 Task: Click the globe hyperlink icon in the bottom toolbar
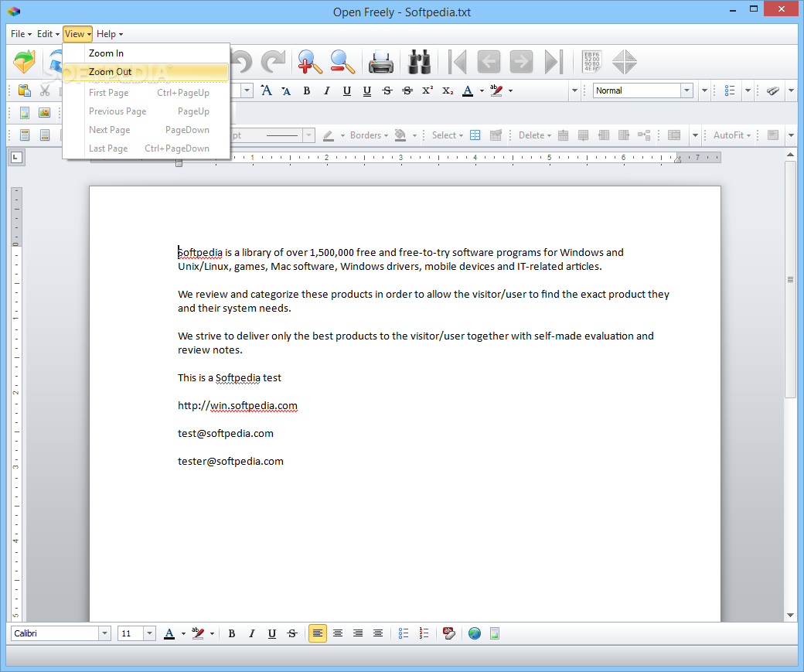click(475, 633)
